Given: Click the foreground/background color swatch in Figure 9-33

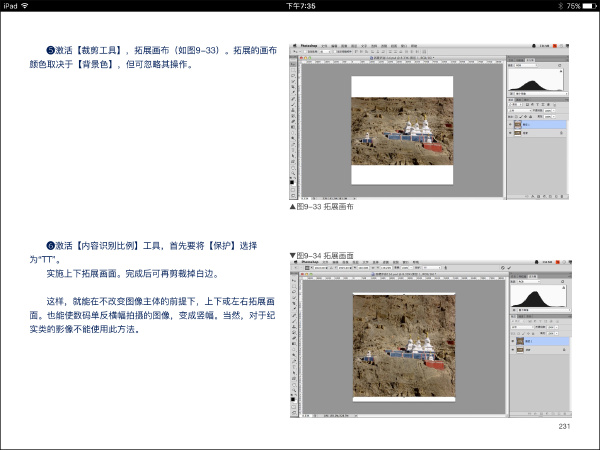Looking at the screenshot, I should 293,183.
